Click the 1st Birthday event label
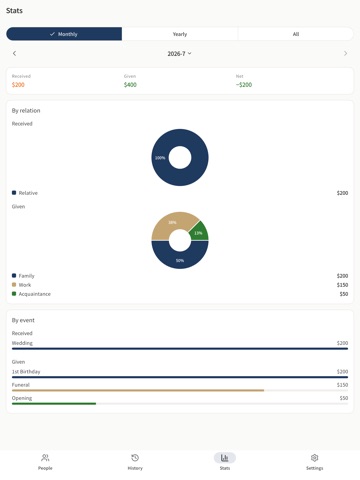 26,372
